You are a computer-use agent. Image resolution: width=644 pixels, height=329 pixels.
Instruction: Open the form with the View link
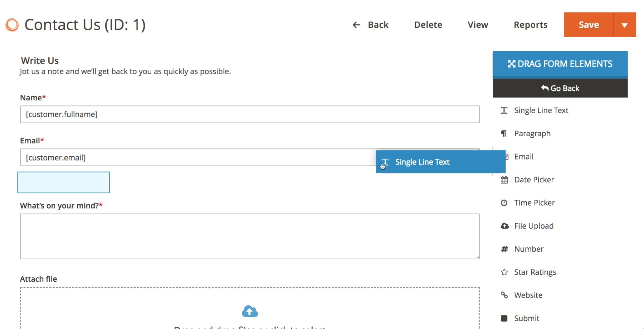pyautogui.click(x=478, y=25)
